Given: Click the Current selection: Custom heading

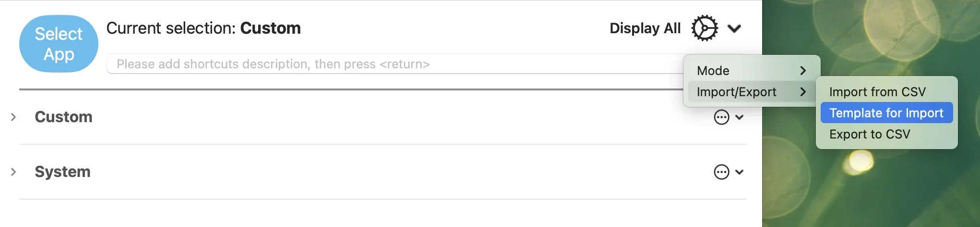Looking at the screenshot, I should [203, 28].
